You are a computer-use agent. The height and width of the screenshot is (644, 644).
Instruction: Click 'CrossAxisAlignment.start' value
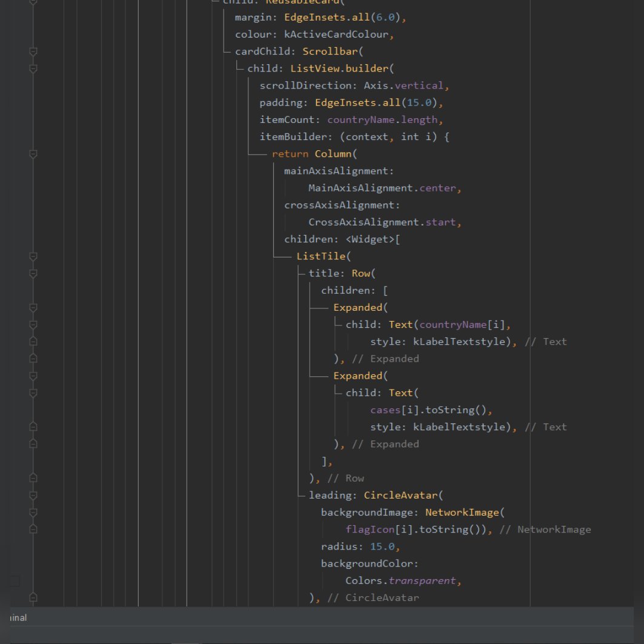[x=382, y=222]
